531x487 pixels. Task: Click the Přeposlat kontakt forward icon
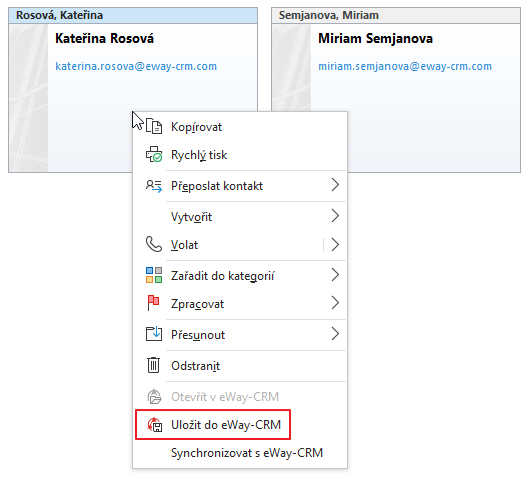154,186
